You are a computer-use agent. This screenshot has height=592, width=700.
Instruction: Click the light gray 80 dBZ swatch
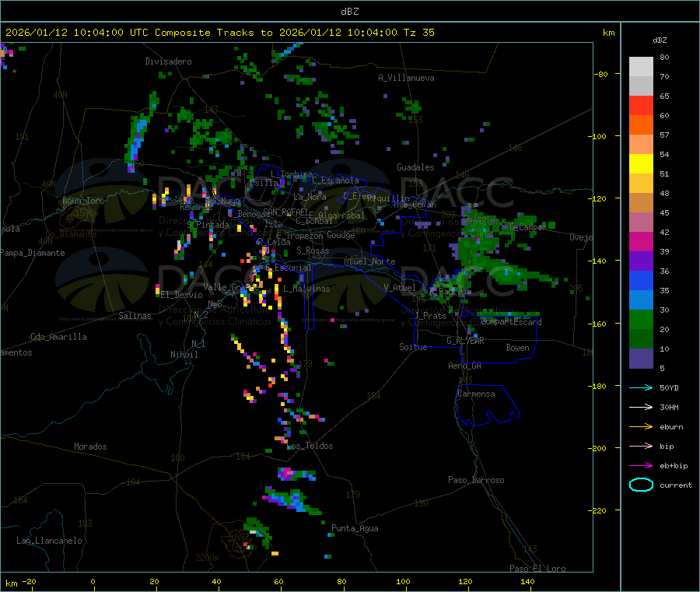tap(641, 67)
